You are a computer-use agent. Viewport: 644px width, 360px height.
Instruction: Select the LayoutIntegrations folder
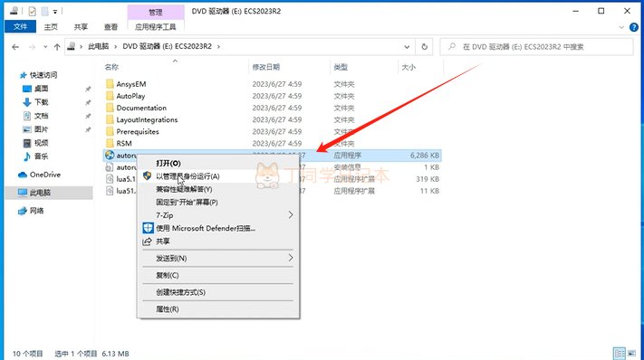click(x=147, y=119)
